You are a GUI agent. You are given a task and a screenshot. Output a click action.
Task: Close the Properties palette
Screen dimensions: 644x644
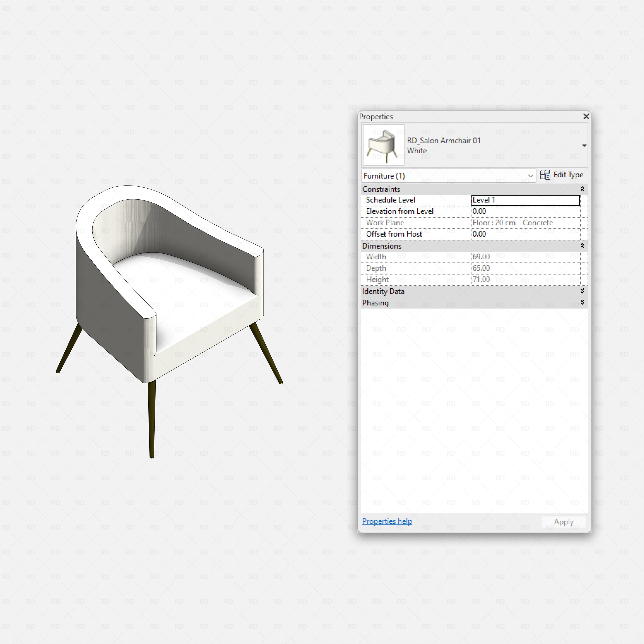point(586,116)
